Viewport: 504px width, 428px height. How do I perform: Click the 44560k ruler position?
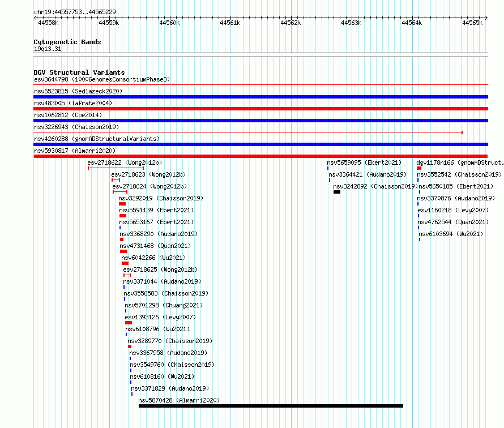point(169,23)
